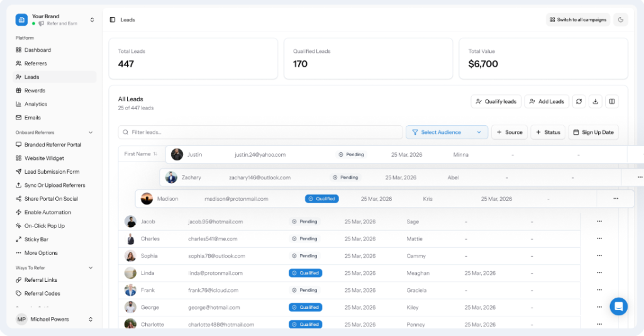This screenshot has width=644, height=336.
Task: Collapse the Onboard Referrers section
Action: pyautogui.click(x=91, y=133)
